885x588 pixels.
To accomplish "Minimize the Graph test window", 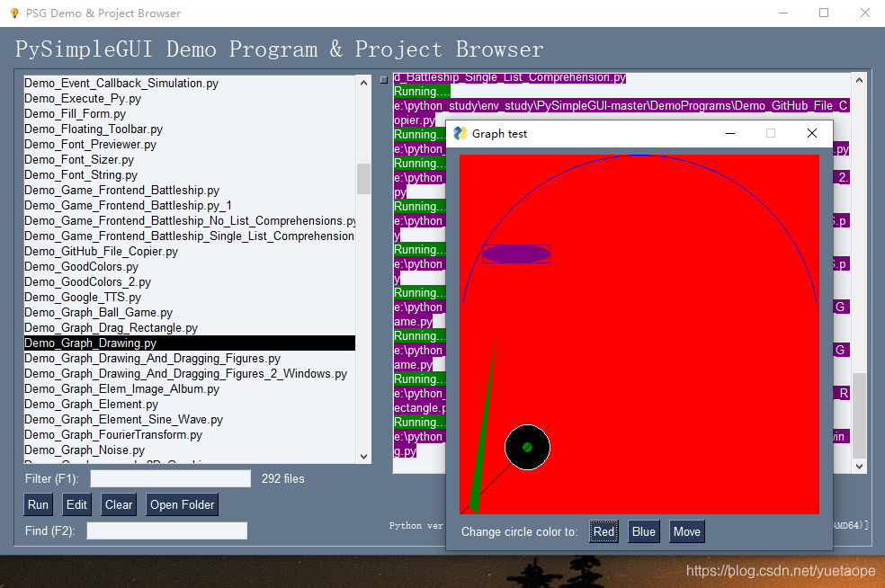I will [729, 133].
